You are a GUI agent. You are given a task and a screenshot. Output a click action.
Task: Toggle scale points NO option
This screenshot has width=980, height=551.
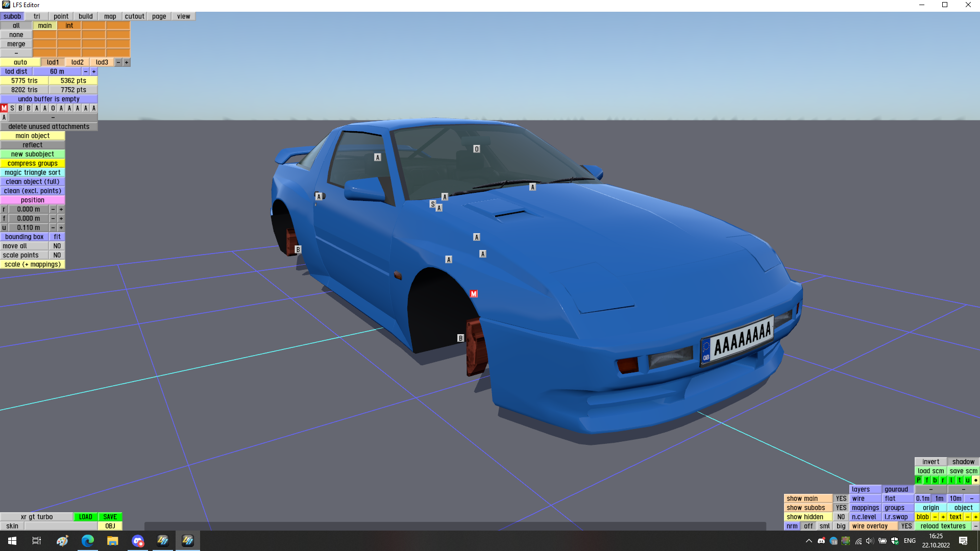(x=57, y=255)
